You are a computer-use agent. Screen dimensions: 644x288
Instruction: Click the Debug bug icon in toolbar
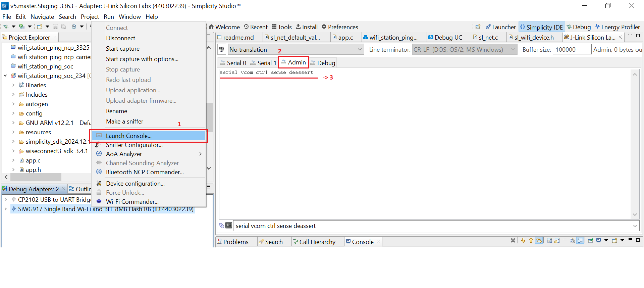point(6,27)
